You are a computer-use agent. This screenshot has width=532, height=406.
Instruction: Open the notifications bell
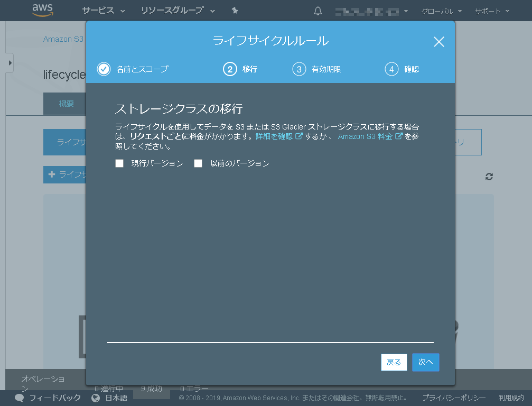(x=318, y=11)
